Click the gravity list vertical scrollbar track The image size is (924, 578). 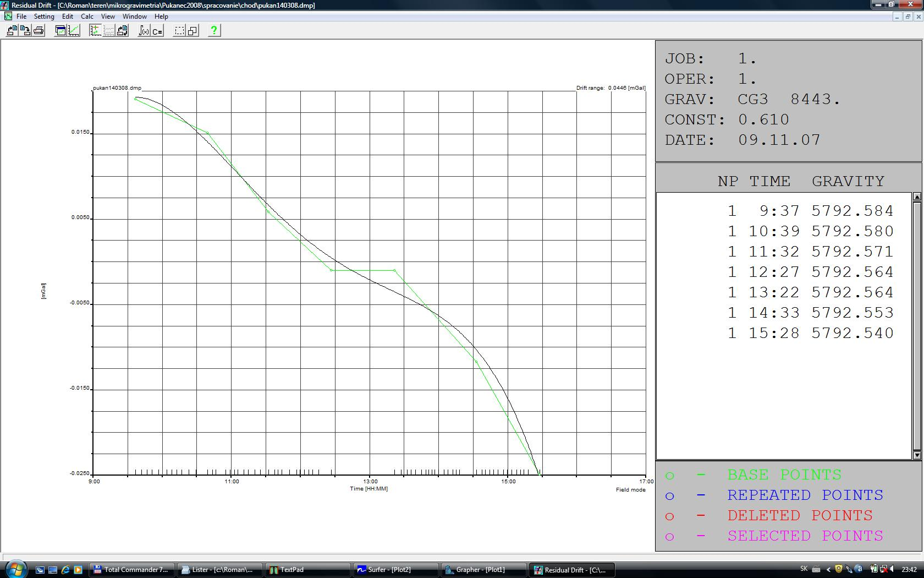point(917,326)
